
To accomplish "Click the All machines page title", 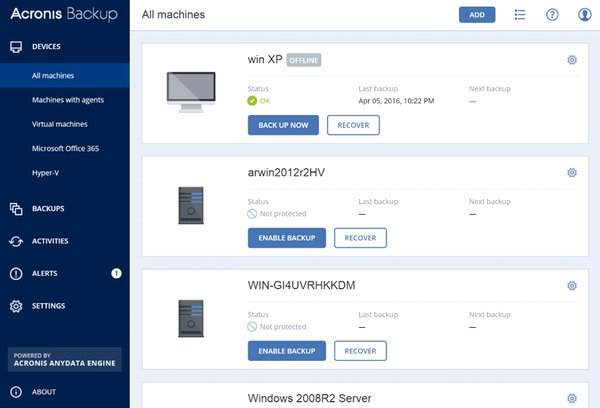I will [x=173, y=15].
